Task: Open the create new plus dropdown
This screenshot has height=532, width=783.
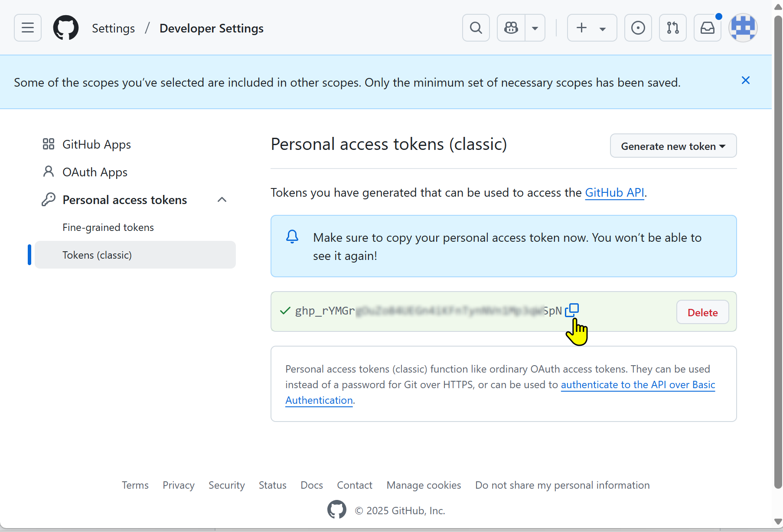Action: (x=591, y=28)
